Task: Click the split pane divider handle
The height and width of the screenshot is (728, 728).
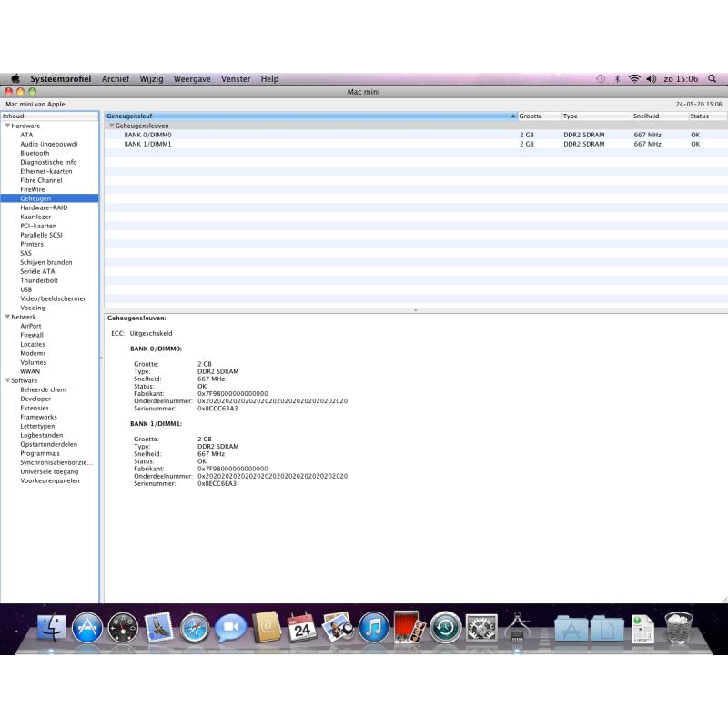Action: click(416, 309)
